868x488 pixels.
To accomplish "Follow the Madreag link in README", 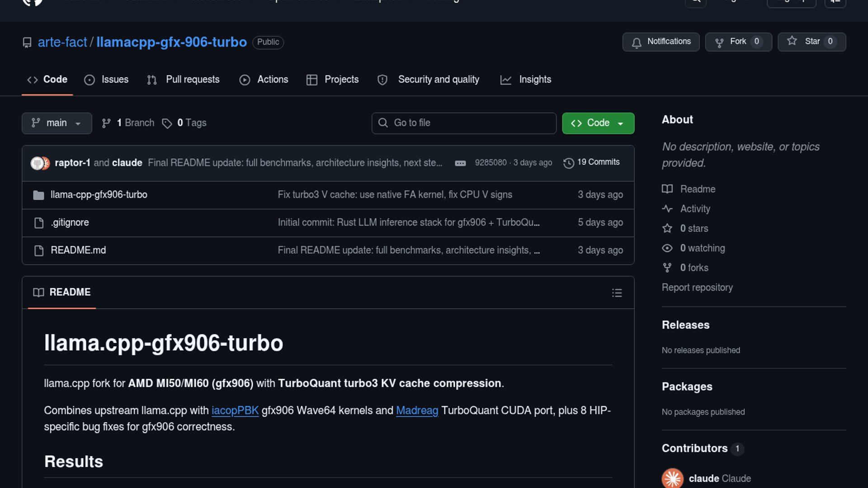I will (417, 410).
